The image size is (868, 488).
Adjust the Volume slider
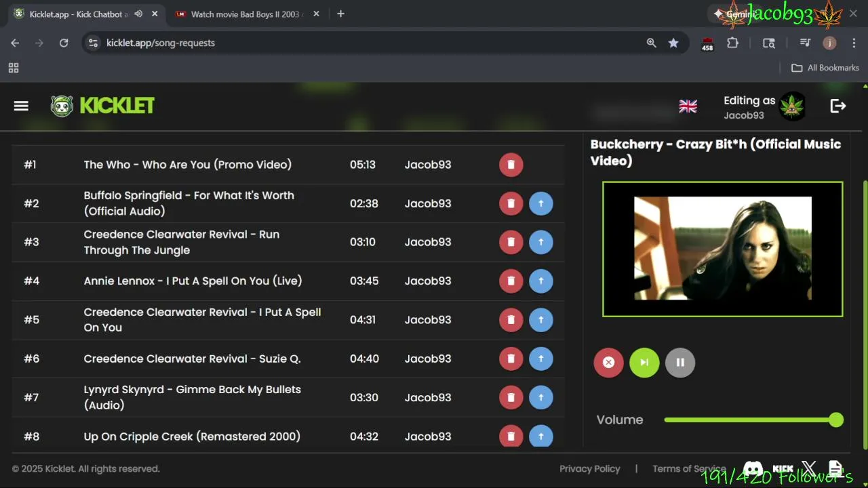[x=753, y=420]
